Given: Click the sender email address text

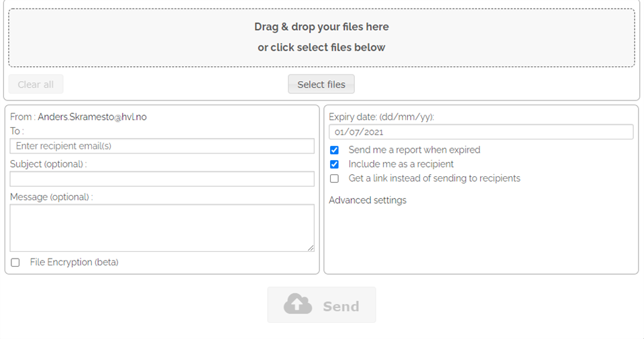Looking at the screenshot, I should (92, 117).
